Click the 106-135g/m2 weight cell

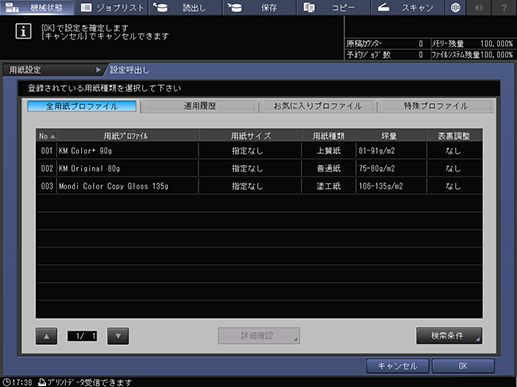pyautogui.click(x=391, y=186)
